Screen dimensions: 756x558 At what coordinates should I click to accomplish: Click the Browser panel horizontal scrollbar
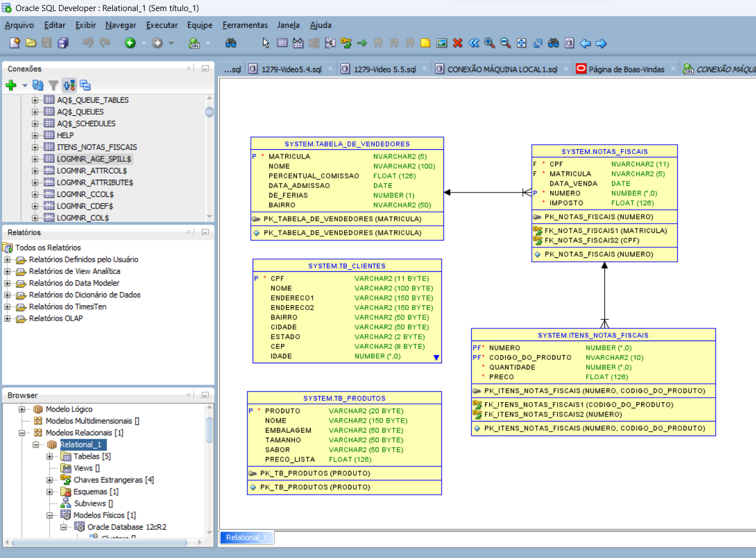pyautogui.click(x=103, y=542)
